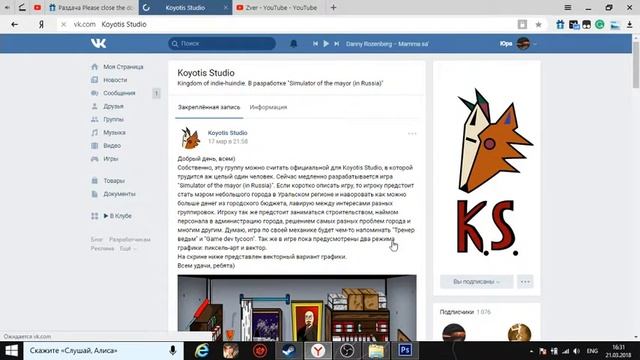Image resolution: width=640 pixels, height=360 pixels.
Task: Open the browser hamburger menu
Action: click(568, 7)
